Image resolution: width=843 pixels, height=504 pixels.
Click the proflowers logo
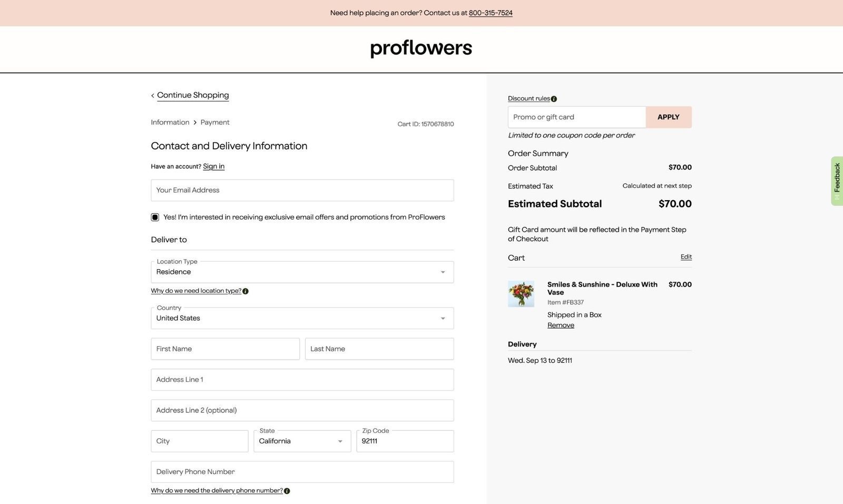(x=420, y=48)
